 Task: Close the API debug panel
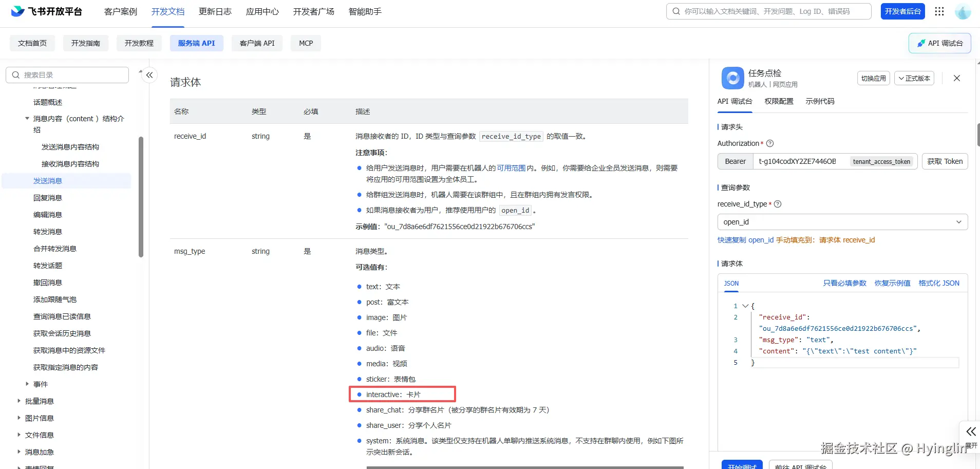point(957,78)
